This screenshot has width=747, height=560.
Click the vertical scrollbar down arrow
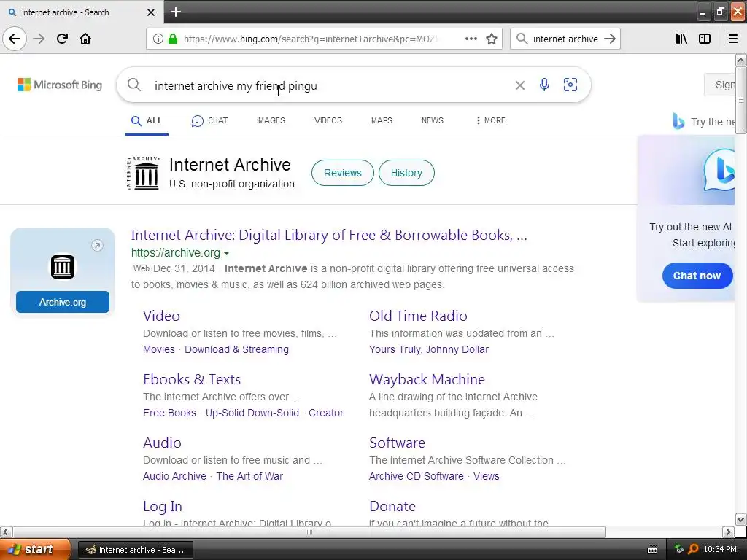pos(740,519)
